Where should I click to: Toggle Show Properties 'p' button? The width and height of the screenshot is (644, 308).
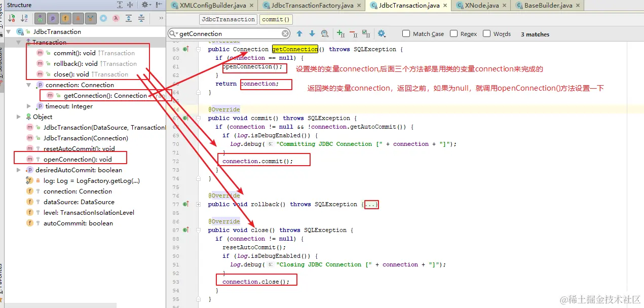tap(53, 18)
